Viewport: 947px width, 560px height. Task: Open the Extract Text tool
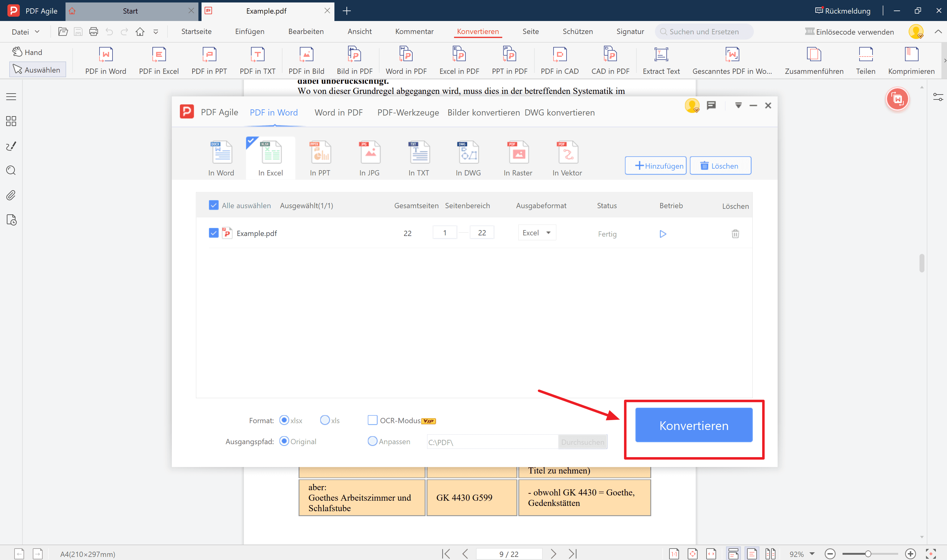(x=661, y=60)
